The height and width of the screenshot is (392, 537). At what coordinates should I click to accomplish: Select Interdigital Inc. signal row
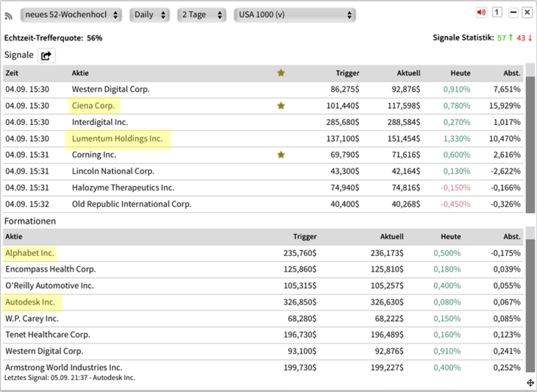263,122
